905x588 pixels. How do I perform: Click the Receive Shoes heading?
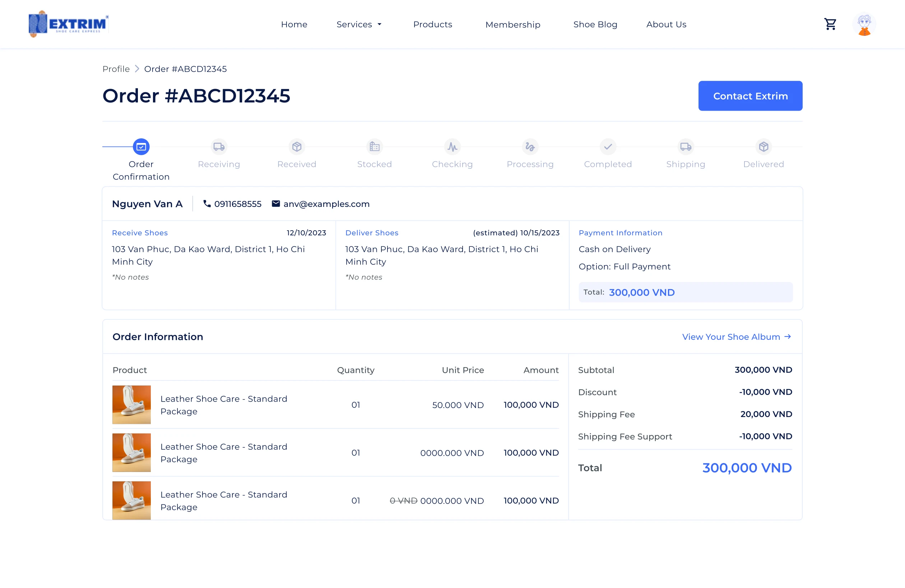coord(140,233)
